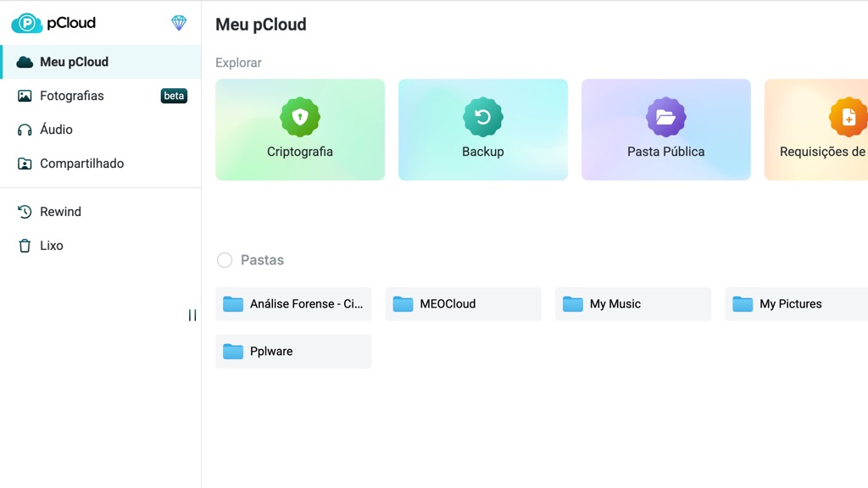Open the MEOCloud folder

point(463,304)
